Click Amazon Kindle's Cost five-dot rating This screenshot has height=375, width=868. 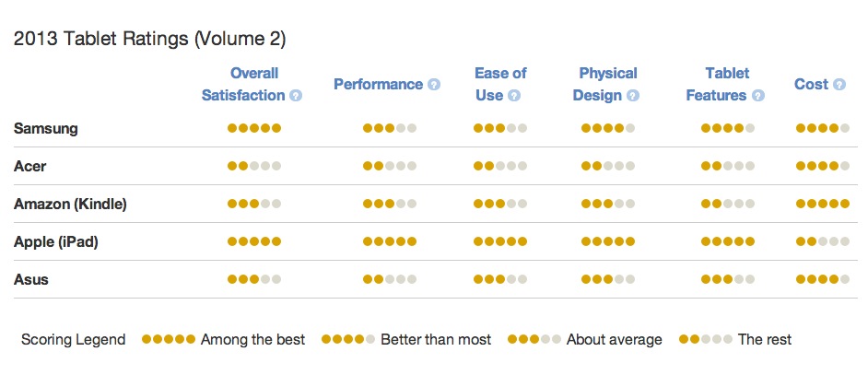pyautogui.click(x=822, y=204)
